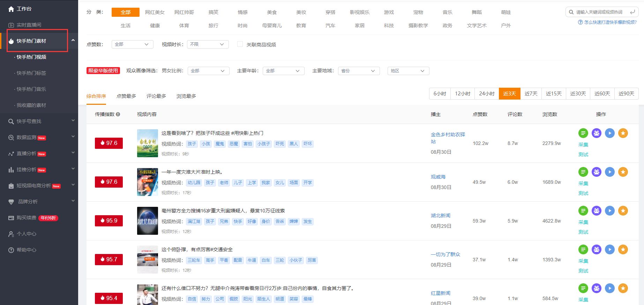The width and height of the screenshot is (644, 305).
Task: Select 近90天 time range
Action: coord(626,94)
